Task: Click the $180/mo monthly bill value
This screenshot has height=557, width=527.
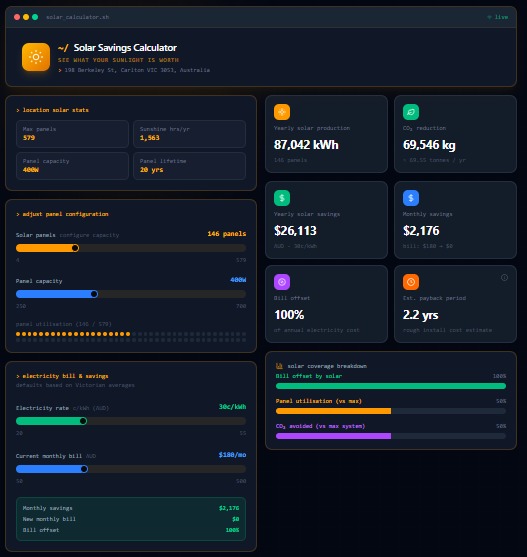Action: (x=232, y=455)
